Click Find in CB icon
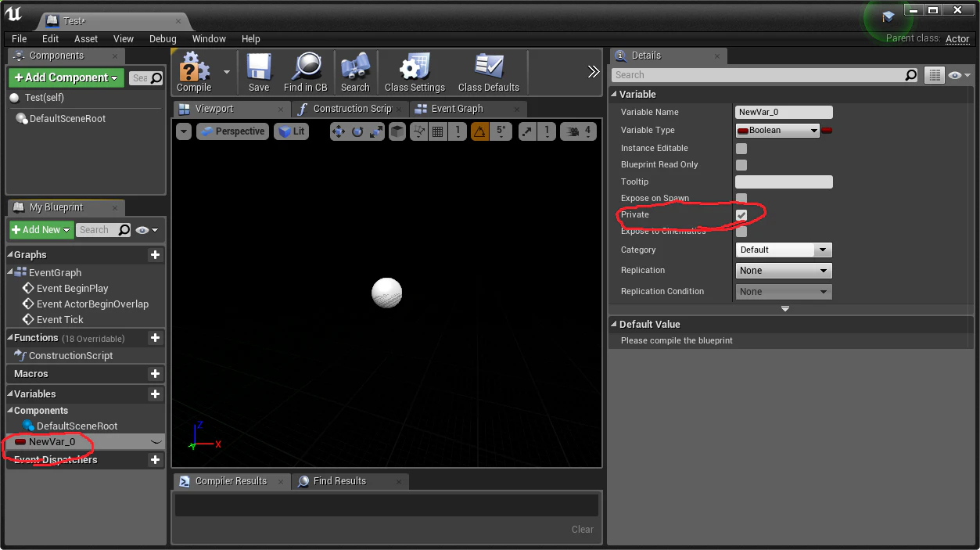Image resolution: width=980 pixels, height=550 pixels. tap(305, 73)
